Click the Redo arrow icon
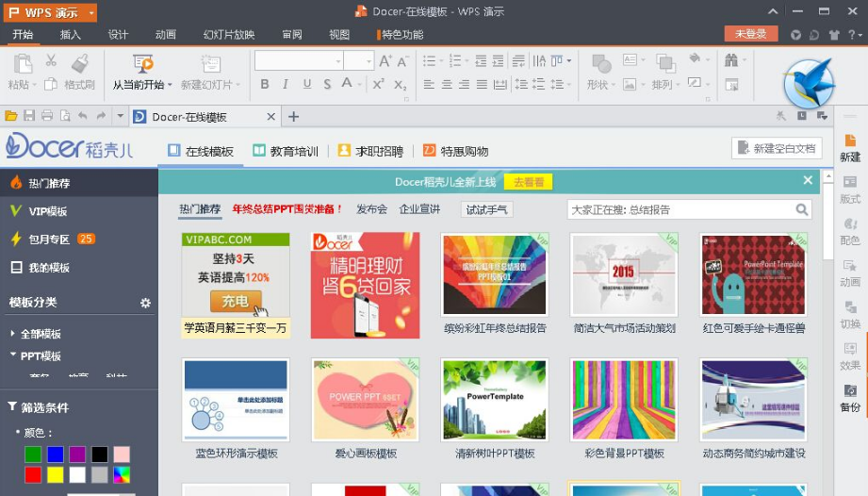Viewport: 868px width, 496px height. point(101,116)
